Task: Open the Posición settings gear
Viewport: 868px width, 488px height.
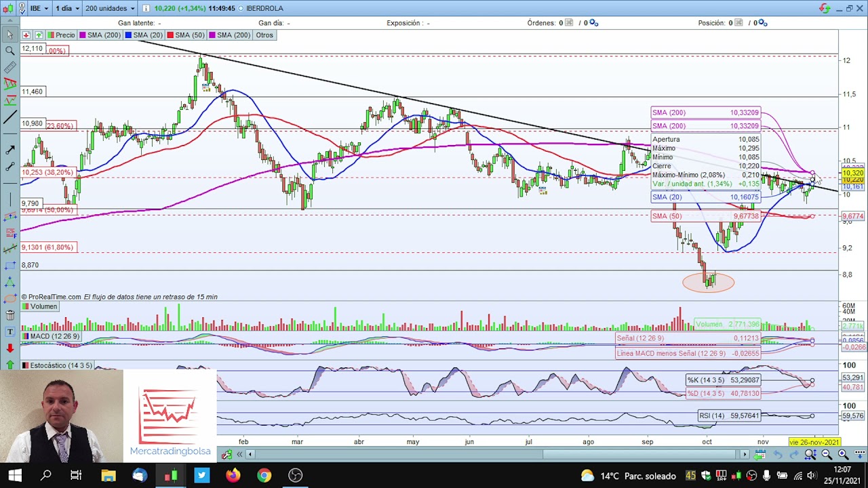Action: pos(763,23)
